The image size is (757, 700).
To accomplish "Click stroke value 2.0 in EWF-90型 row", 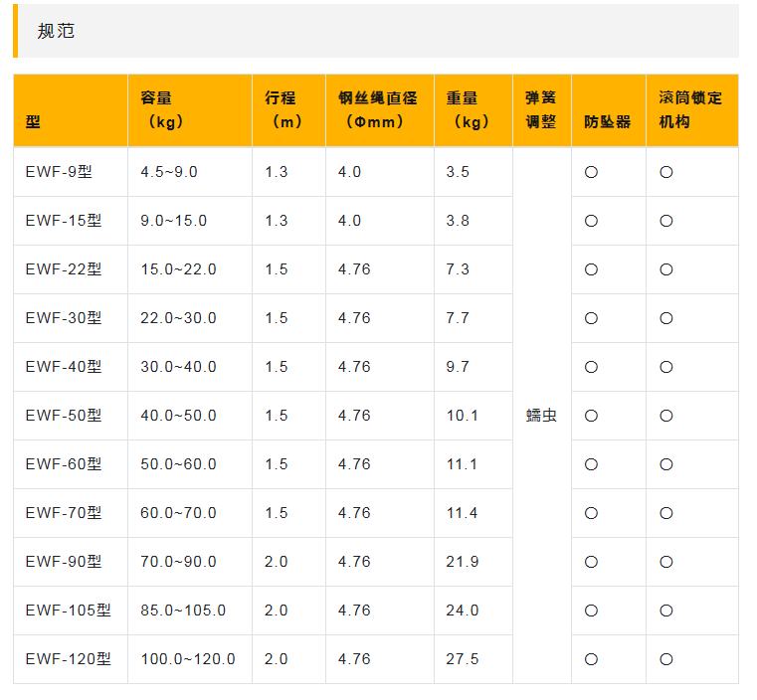I will [277, 562].
